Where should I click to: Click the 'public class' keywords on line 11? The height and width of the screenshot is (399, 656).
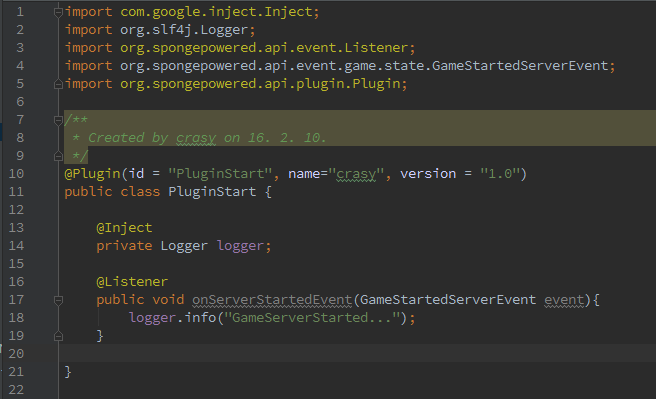click(112, 192)
